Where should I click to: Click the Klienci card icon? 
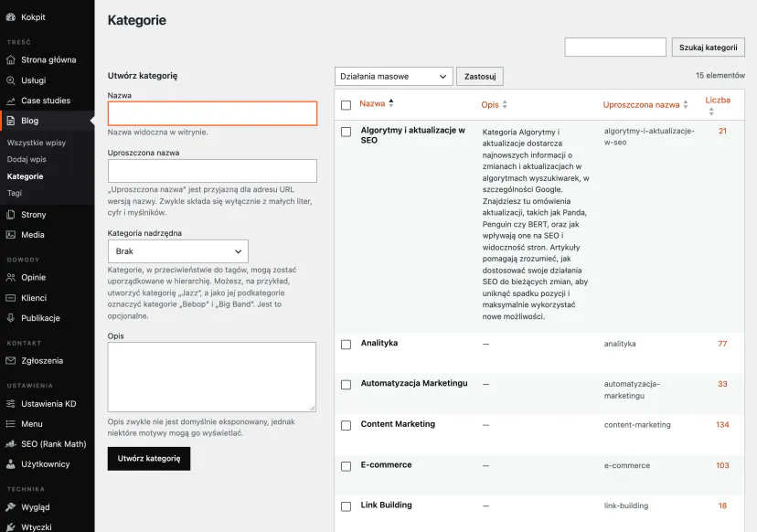click(11, 298)
